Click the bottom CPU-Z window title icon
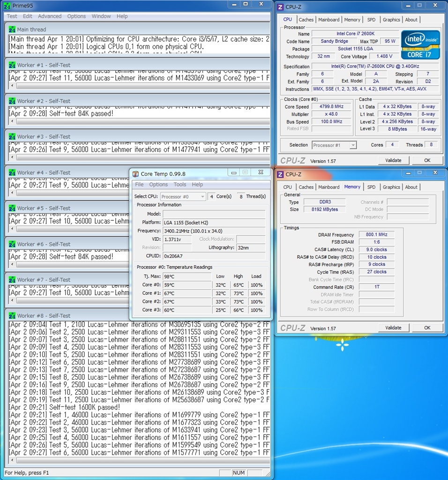This screenshot has height=480, width=448. pyautogui.click(x=280, y=174)
